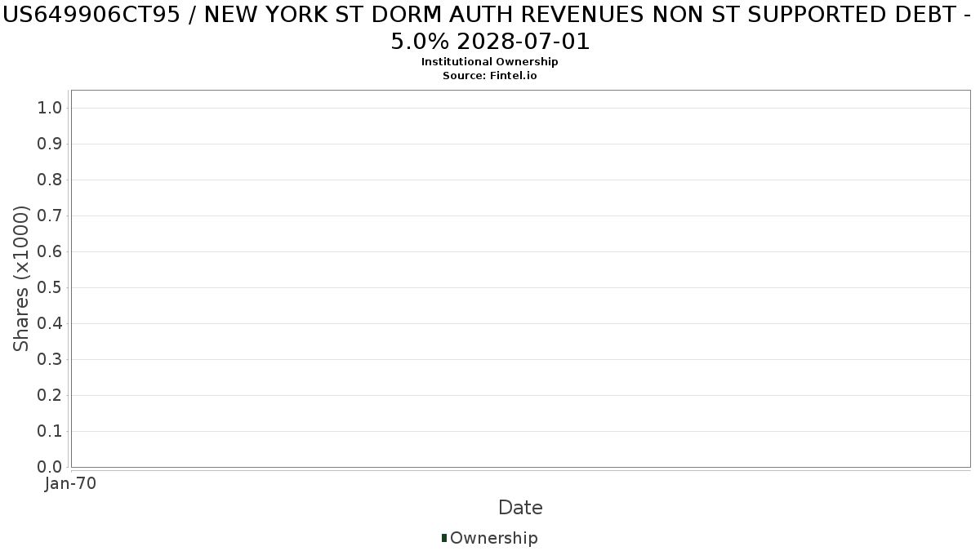This screenshot has height=551, width=980.
Task: Click the Date x-axis title
Action: pos(520,508)
